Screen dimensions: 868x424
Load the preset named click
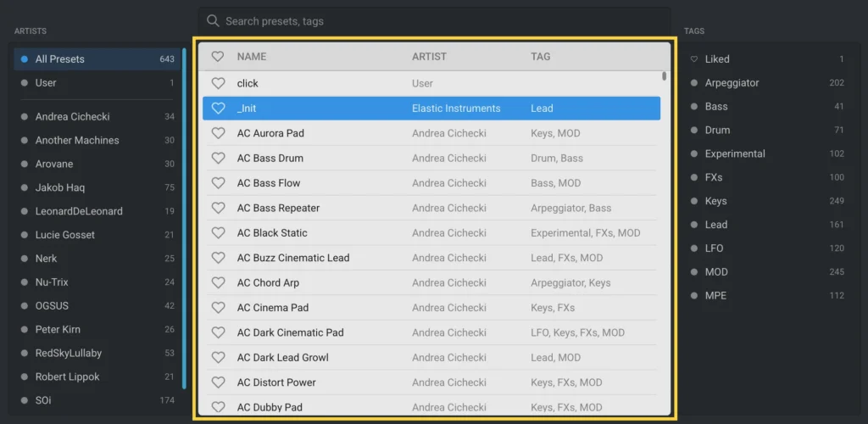tap(248, 84)
